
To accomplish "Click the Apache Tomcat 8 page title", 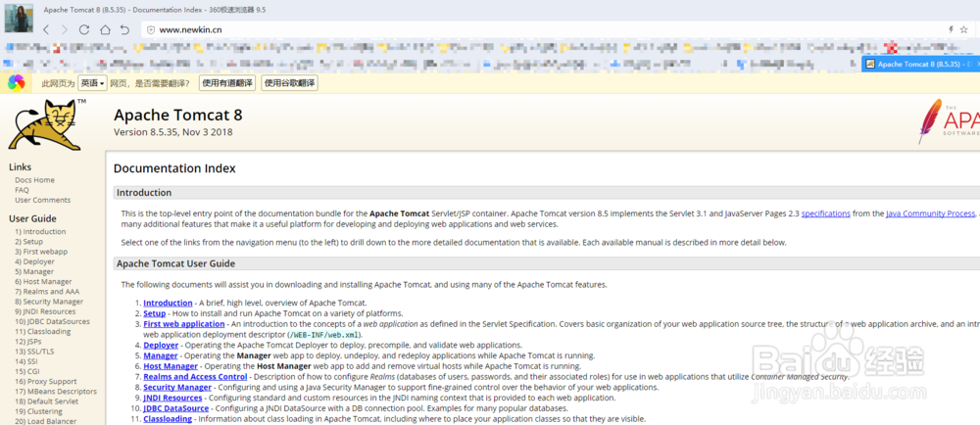I will point(177,116).
